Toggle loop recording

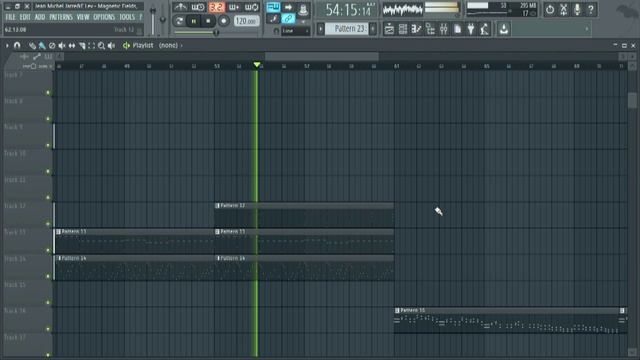coord(252,7)
